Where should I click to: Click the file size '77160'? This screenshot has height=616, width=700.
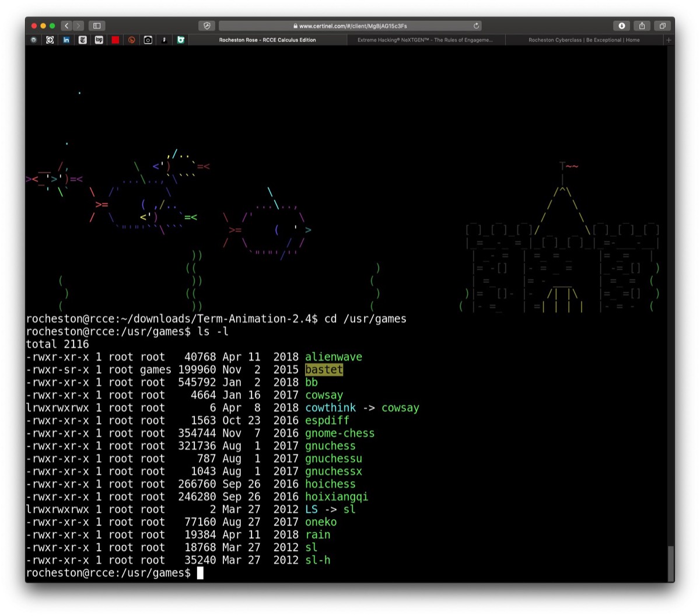(x=200, y=522)
